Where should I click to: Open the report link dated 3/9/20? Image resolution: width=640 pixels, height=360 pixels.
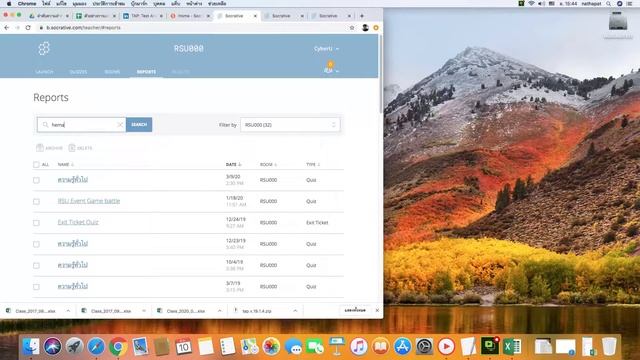(x=73, y=180)
